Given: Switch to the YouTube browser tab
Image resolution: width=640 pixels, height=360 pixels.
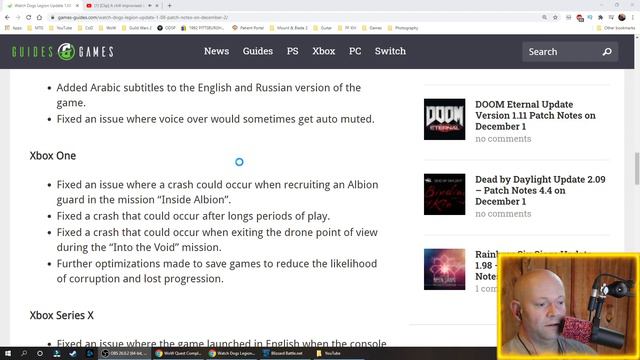Looking at the screenshot, I should [118, 6].
